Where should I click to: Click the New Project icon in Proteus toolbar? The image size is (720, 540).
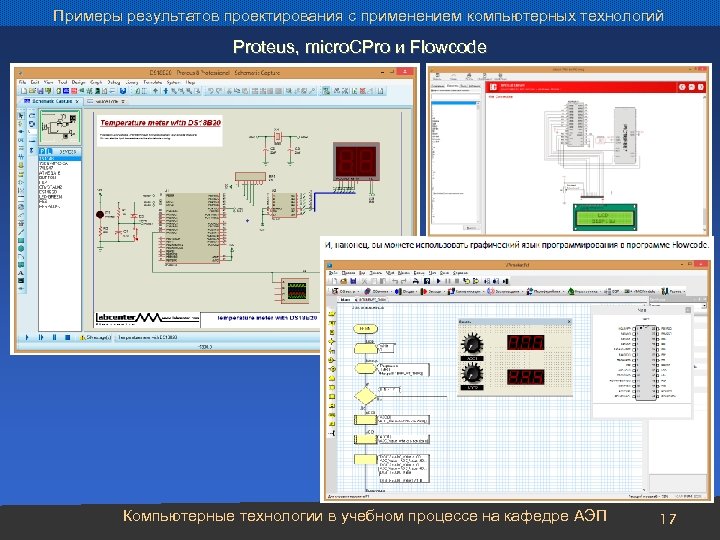24,91
